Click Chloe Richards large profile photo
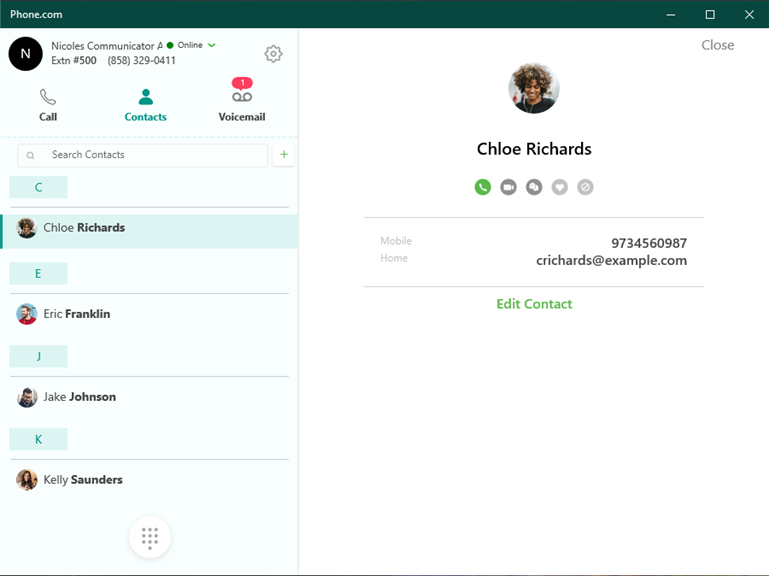This screenshot has height=576, width=769. coord(534,88)
